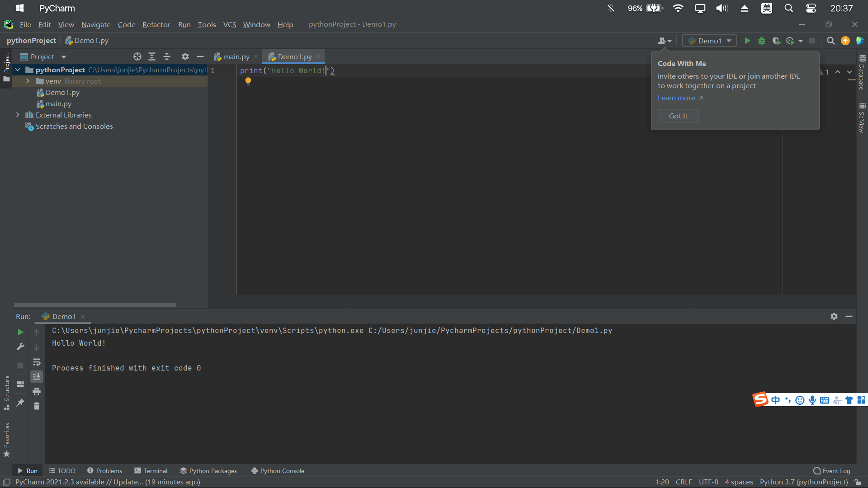Print the Run console output
868x488 pixels.
pyautogui.click(x=37, y=391)
